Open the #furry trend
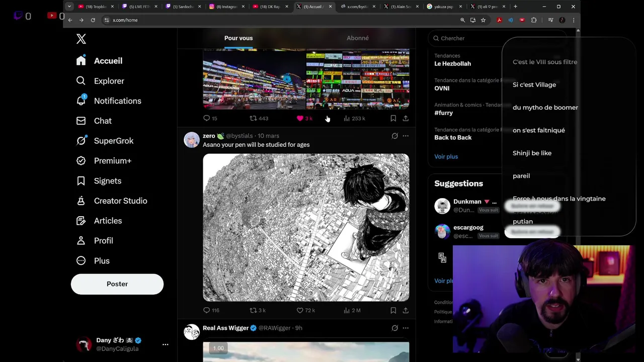This screenshot has height=362, width=644. [x=444, y=113]
